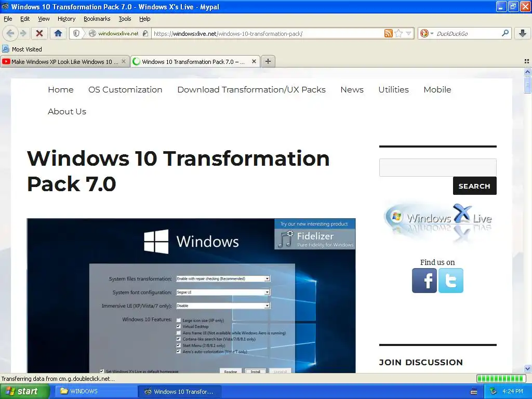Open a new tab with plus button
Screen dimensions: 532x399
pos(268,61)
